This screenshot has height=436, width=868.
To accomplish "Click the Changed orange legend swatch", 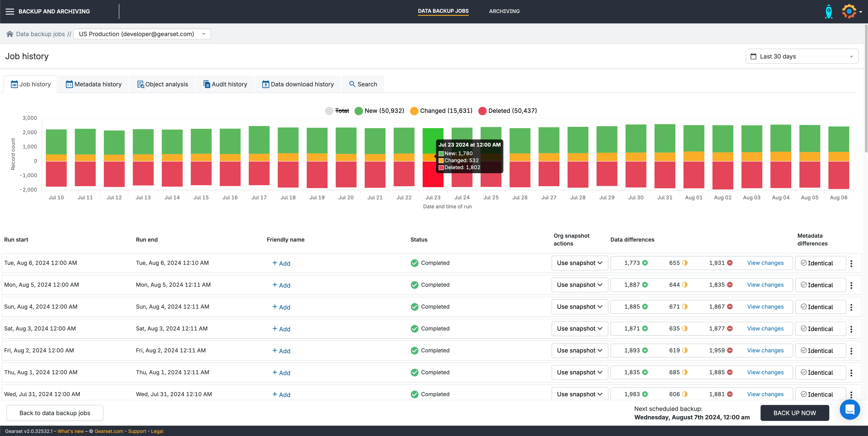I will click(x=414, y=111).
